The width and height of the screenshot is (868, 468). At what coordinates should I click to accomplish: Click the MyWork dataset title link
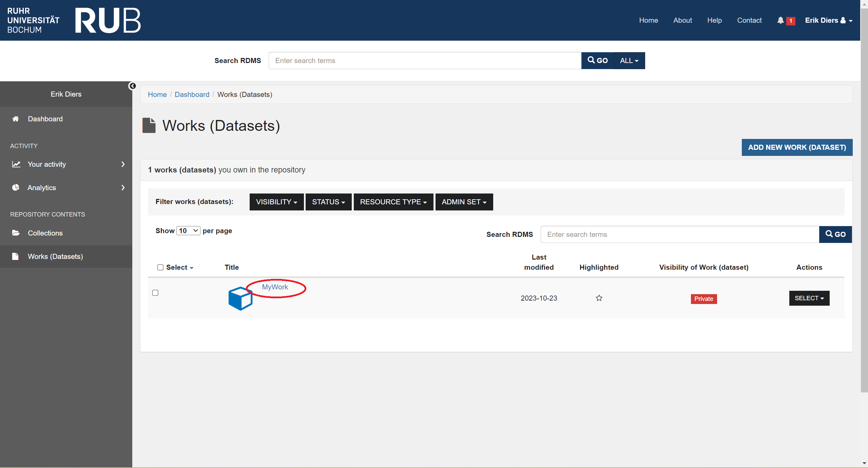[274, 286]
